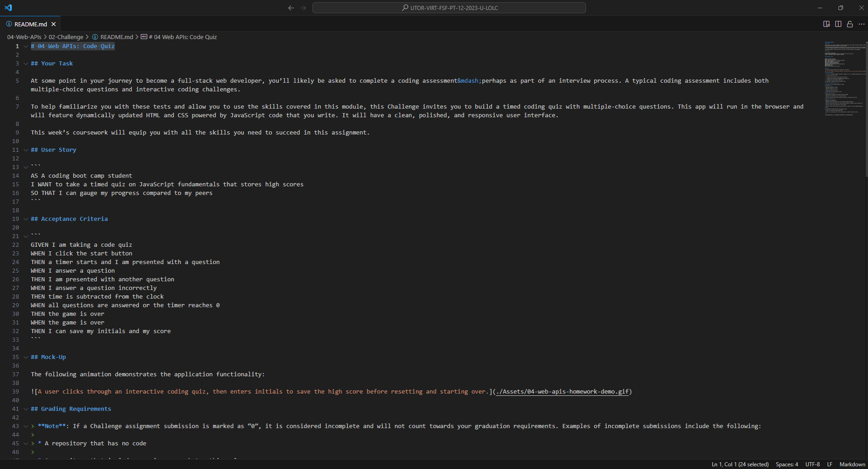The height and width of the screenshot is (469, 868).
Task: Unlock the editor group lock icon
Action: [x=849, y=24]
